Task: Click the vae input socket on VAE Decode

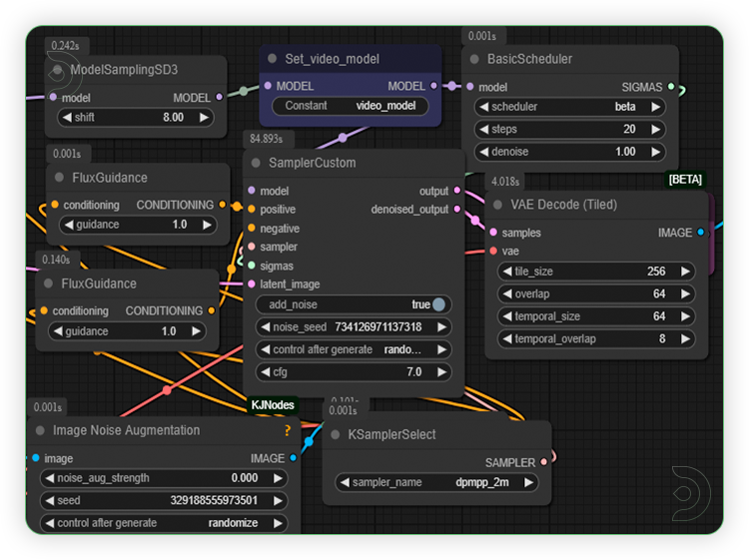Action: point(493,251)
